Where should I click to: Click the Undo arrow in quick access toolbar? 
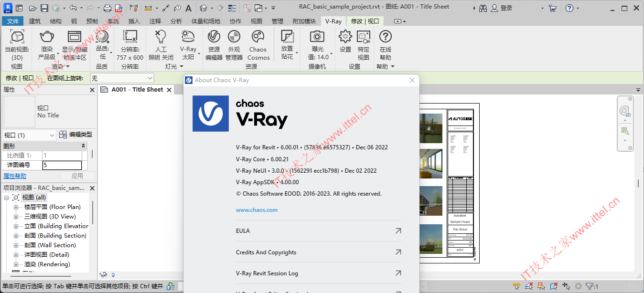pyautogui.click(x=72, y=8)
